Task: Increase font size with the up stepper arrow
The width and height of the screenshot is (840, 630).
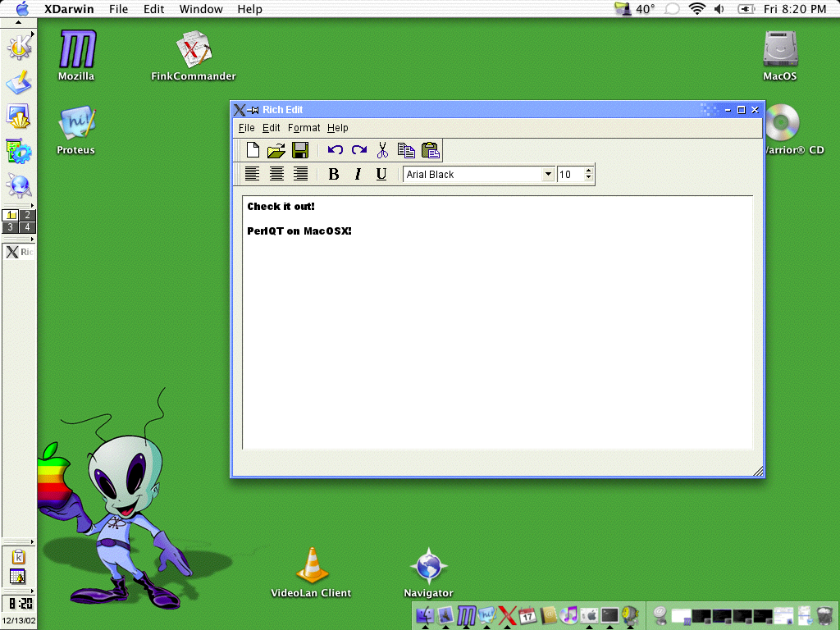Action: 588,171
